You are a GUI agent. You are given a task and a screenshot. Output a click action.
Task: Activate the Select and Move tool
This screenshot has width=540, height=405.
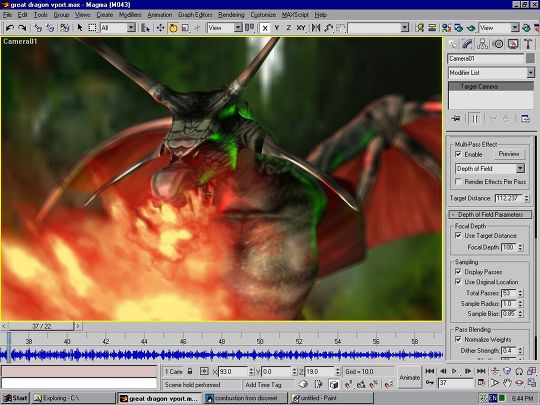pyautogui.click(x=160, y=28)
